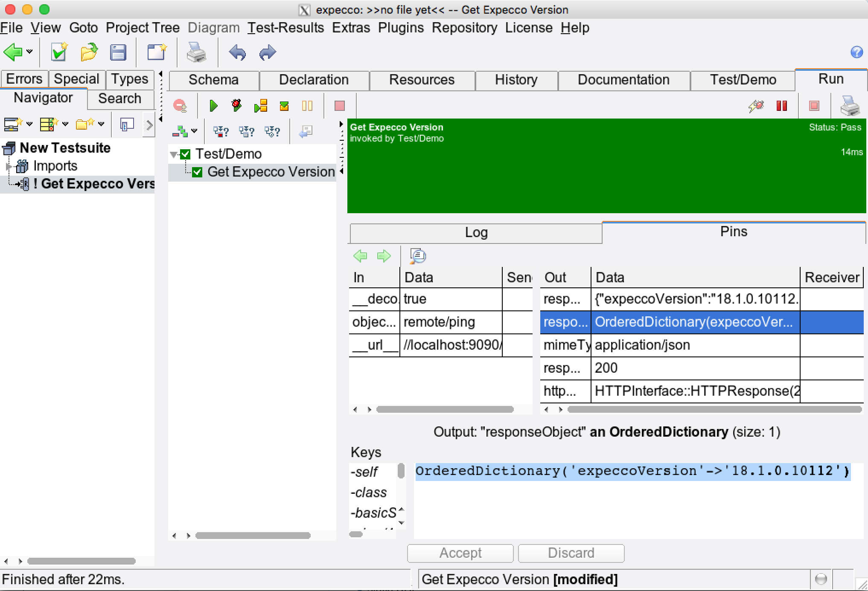868x591 pixels.
Task: Click the green Run play icon
Action: [x=213, y=105]
